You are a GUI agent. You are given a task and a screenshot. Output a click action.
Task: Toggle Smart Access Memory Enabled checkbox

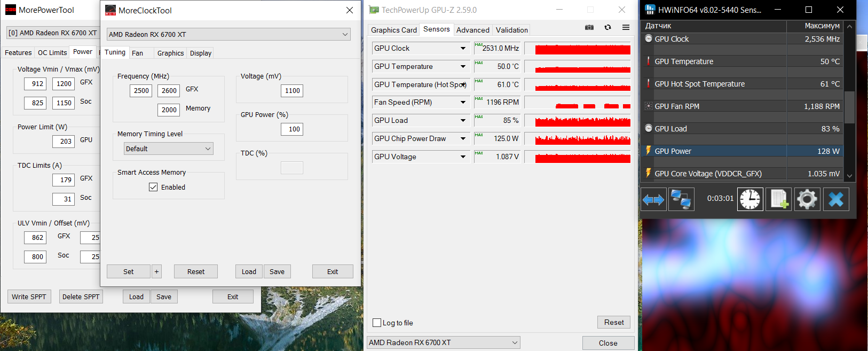(x=153, y=187)
